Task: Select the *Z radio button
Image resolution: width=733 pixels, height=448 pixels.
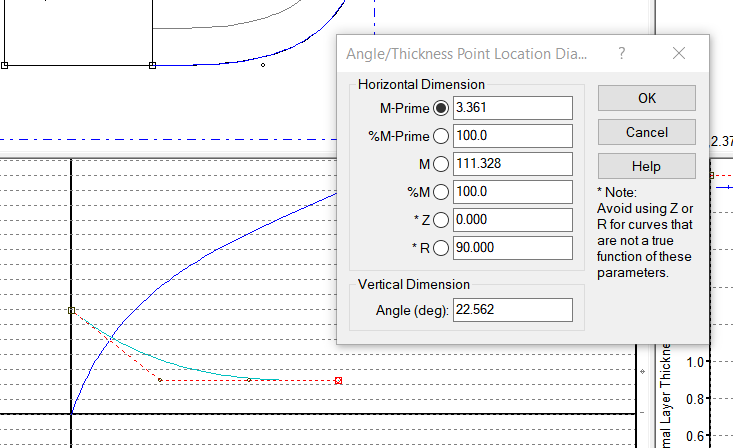Action: [x=441, y=220]
